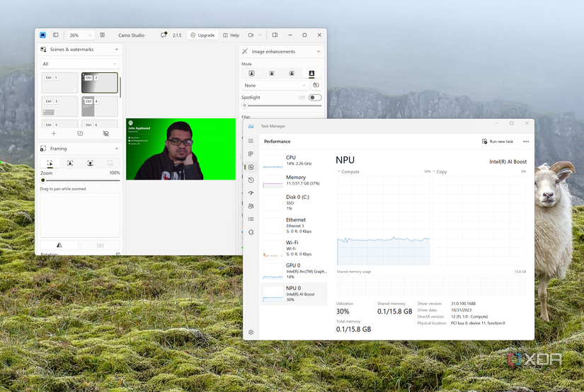Toggle Camo left sidebar panel icon
This screenshot has width=584, height=392.
click(x=55, y=35)
